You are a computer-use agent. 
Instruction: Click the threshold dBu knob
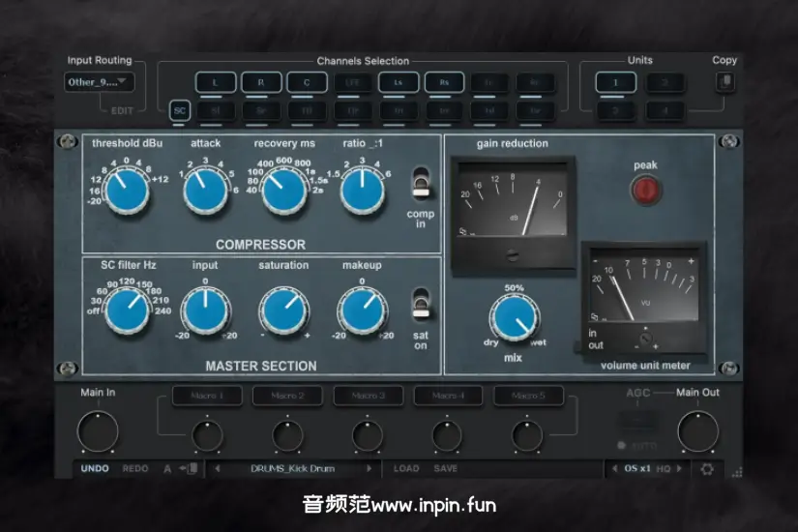coord(126,191)
